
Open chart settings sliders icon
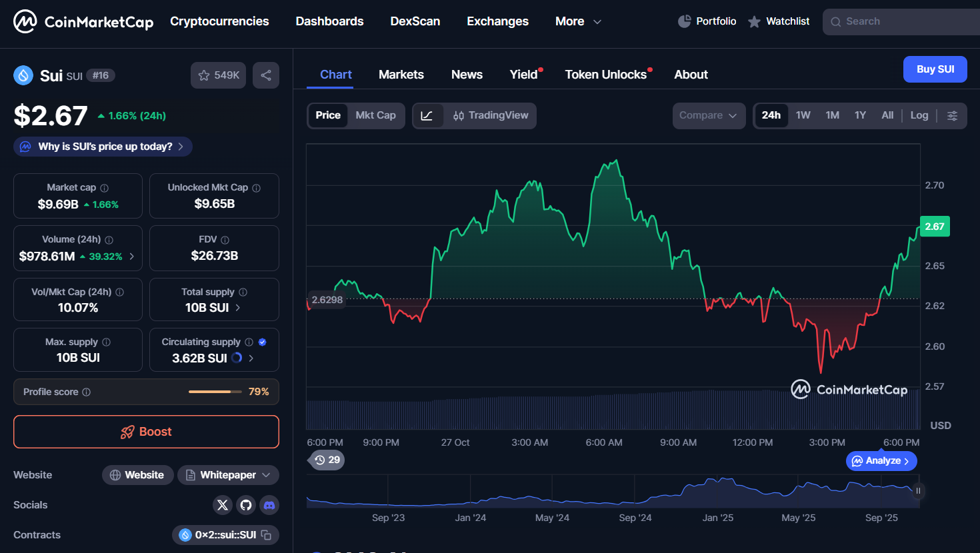(x=952, y=116)
